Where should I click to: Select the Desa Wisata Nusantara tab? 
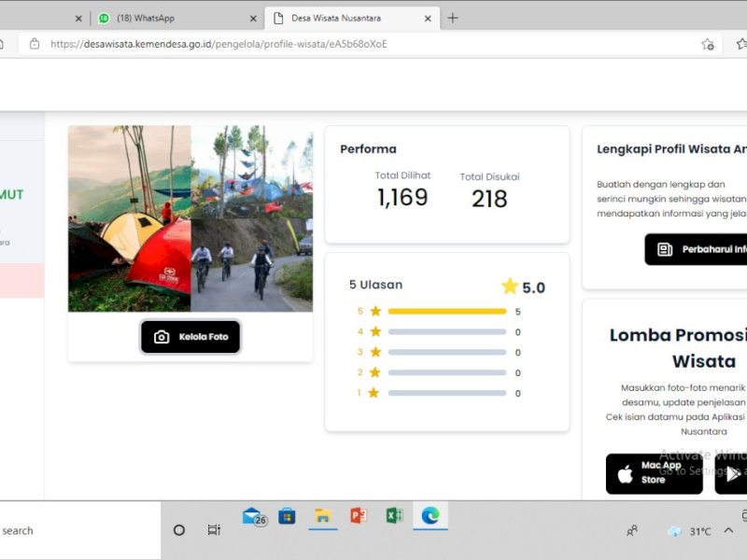click(352, 18)
